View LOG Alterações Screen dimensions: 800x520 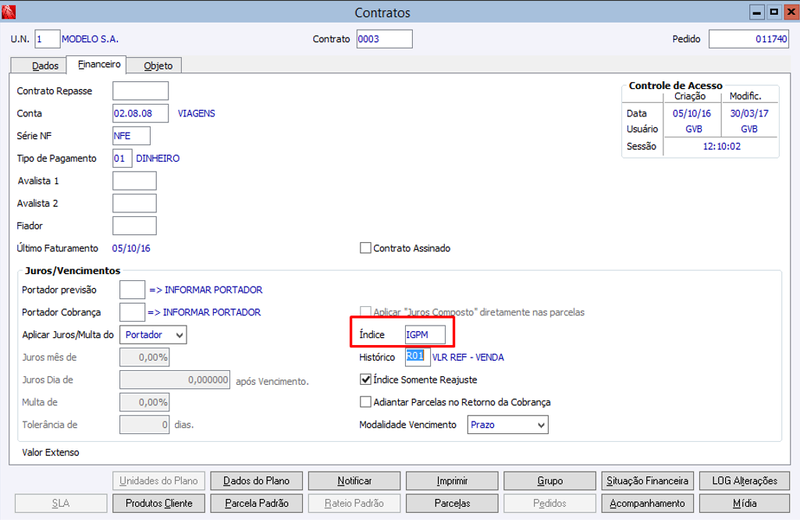pyautogui.click(x=744, y=481)
